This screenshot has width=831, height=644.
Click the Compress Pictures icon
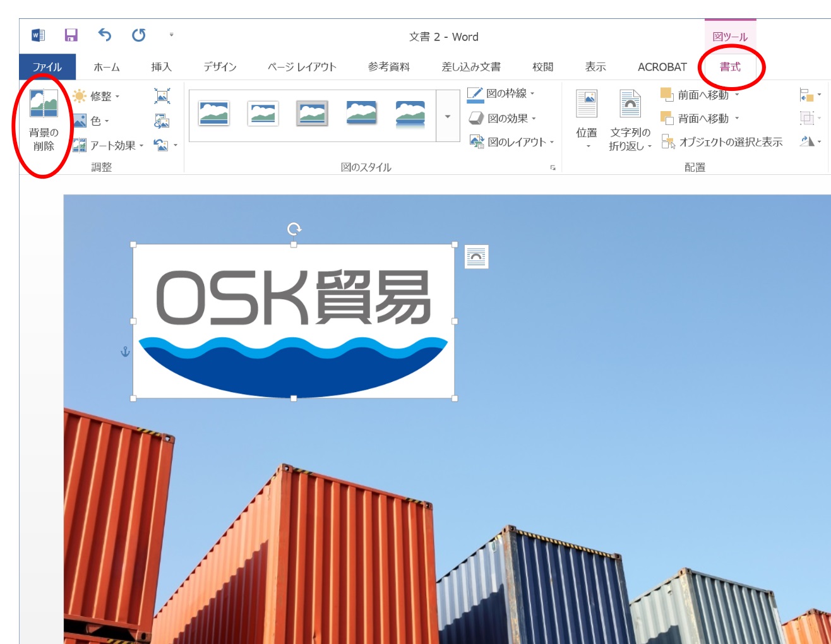tap(162, 96)
